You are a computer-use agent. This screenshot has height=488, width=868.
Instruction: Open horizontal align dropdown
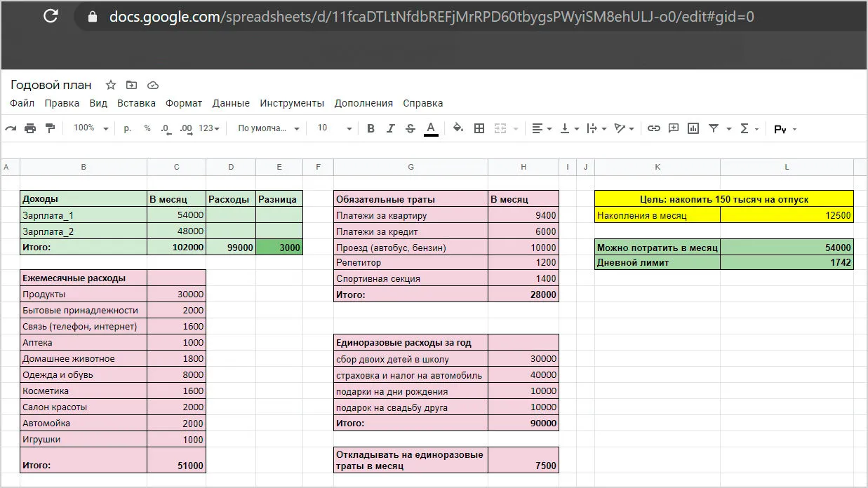pos(542,128)
